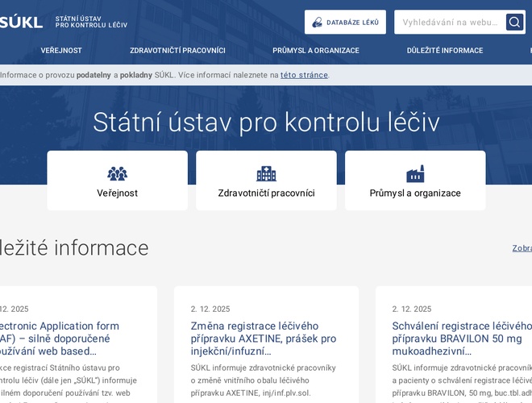Select Průmysl a organizace in navigation bar
Image resolution: width=532 pixels, height=403 pixels.
316,50
